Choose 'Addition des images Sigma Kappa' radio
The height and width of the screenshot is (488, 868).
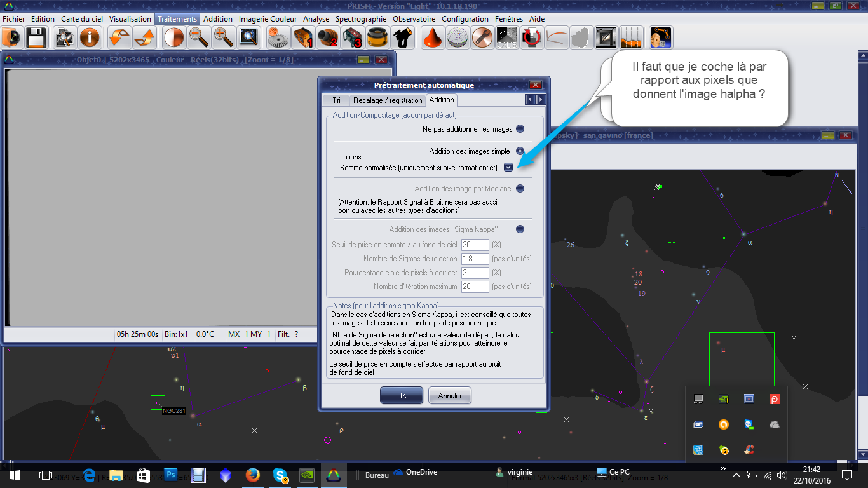coord(520,229)
